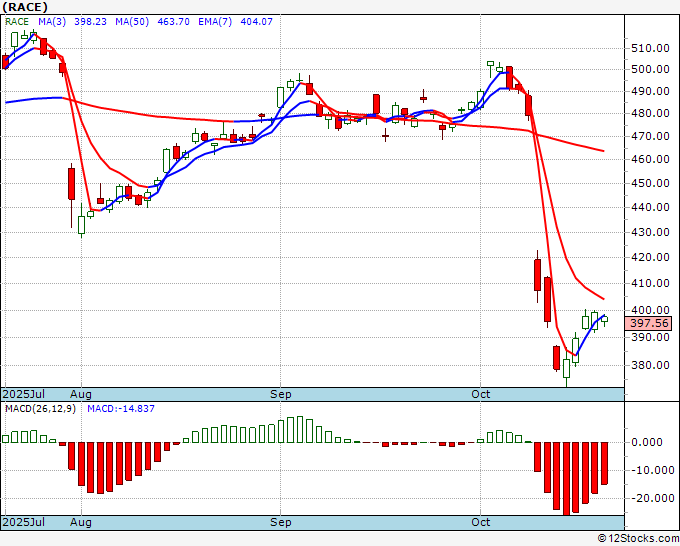Click the 420.00 price axis label
The image size is (680, 546).
pos(650,258)
